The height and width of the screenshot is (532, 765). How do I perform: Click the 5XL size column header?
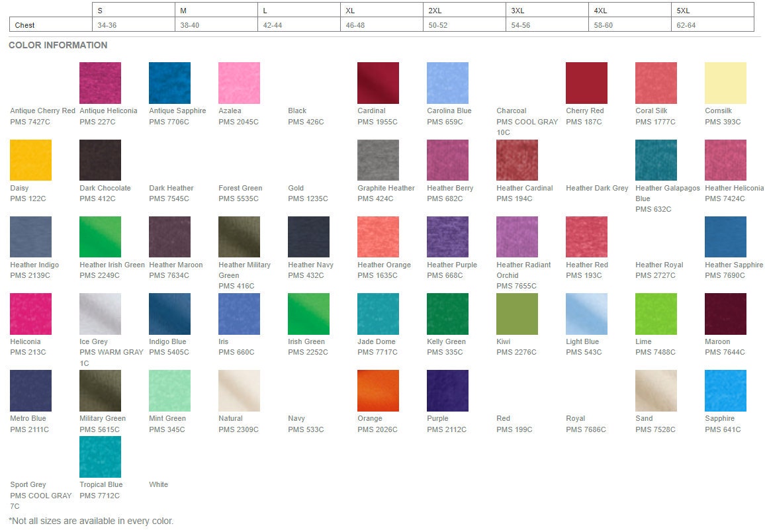(713, 10)
